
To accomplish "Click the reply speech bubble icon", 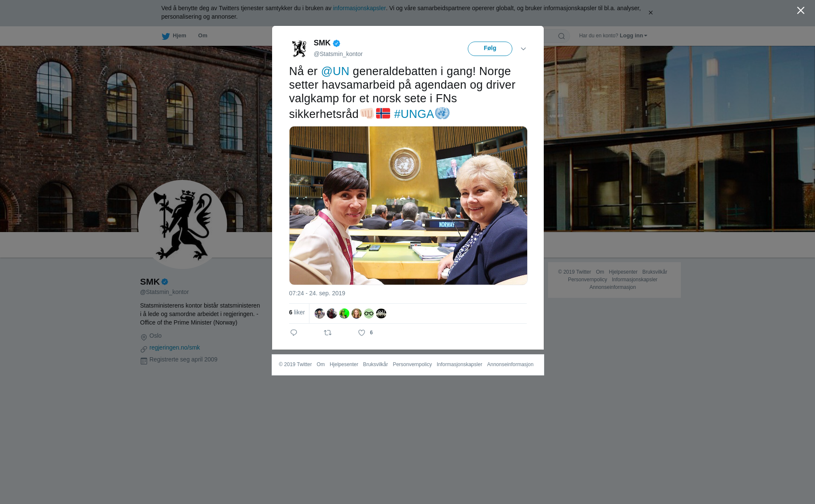I will 294,333.
